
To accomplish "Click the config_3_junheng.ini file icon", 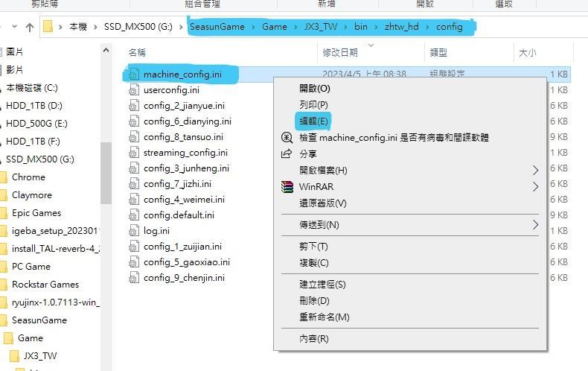I will 134,168.
